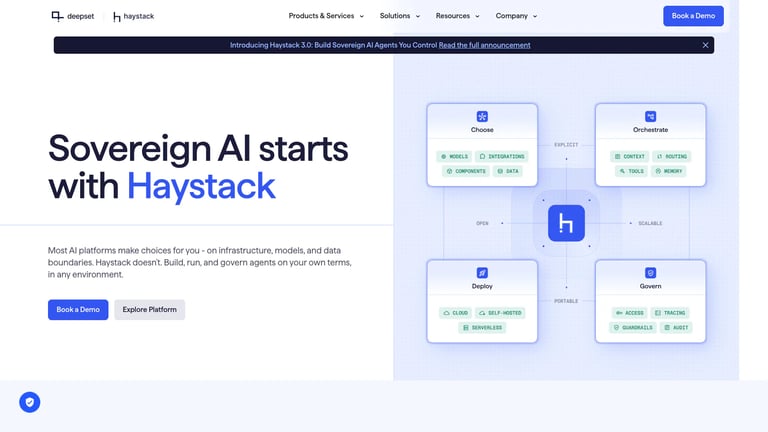The height and width of the screenshot is (432, 768).
Task: Select the SELF-HOSTED tag
Action: tap(500, 313)
